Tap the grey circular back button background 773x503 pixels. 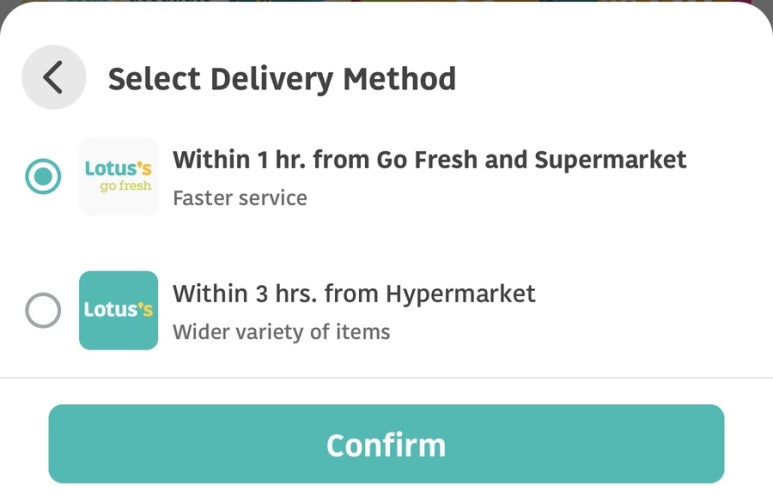coord(54,77)
